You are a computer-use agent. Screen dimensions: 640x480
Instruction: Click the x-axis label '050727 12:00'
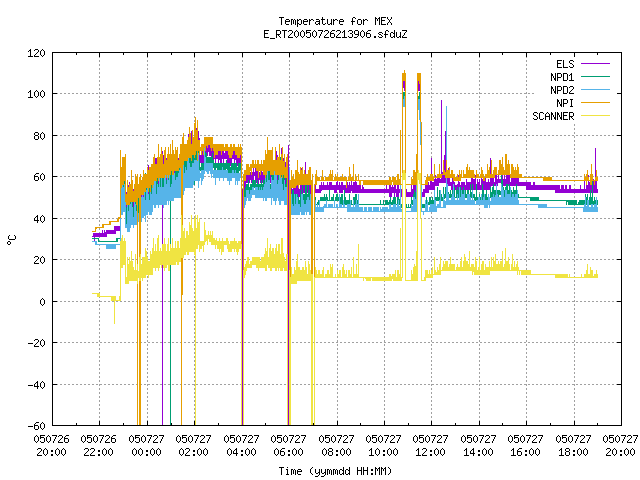[431, 446]
